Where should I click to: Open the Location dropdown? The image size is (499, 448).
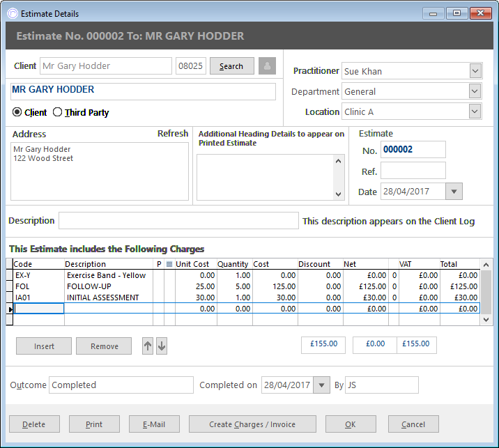[475, 111]
